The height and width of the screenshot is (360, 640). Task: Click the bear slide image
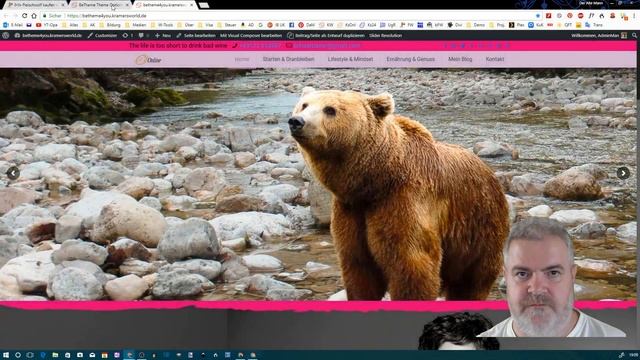[318, 184]
